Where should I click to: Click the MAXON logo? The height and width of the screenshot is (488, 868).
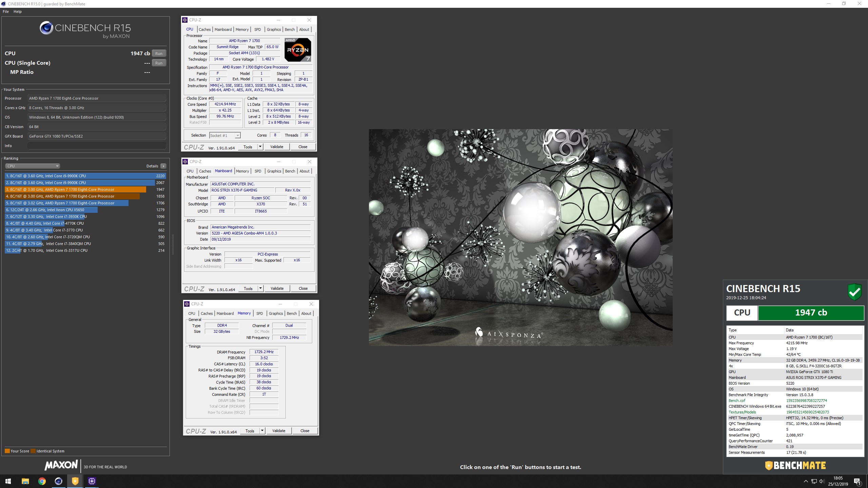(x=61, y=465)
